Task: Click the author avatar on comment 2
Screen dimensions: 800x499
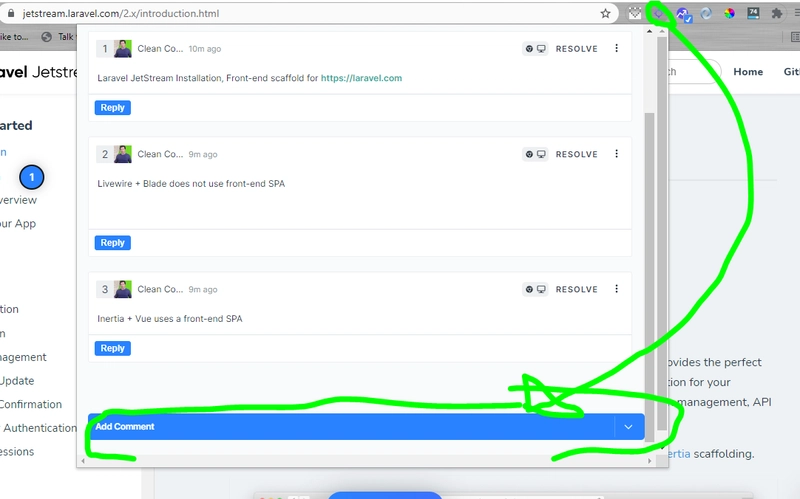Action: (x=122, y=154)
